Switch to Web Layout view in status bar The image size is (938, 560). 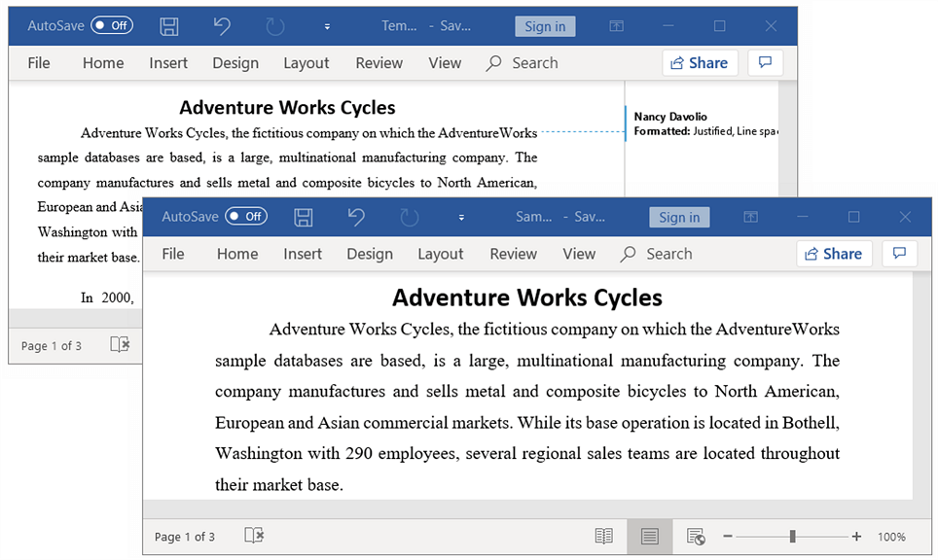695,537
